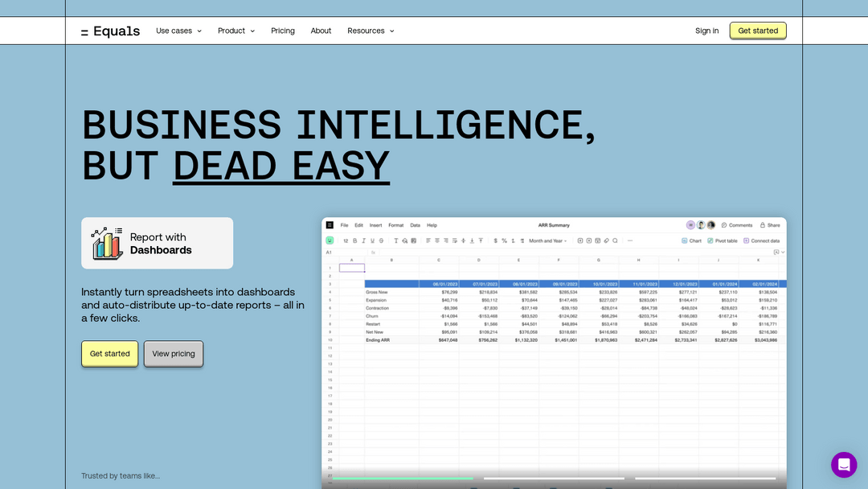Image resolution: width=868 pixels, height=489 pixels.
Task: Open the Comments panel
Action: click(x=737, y=225)
